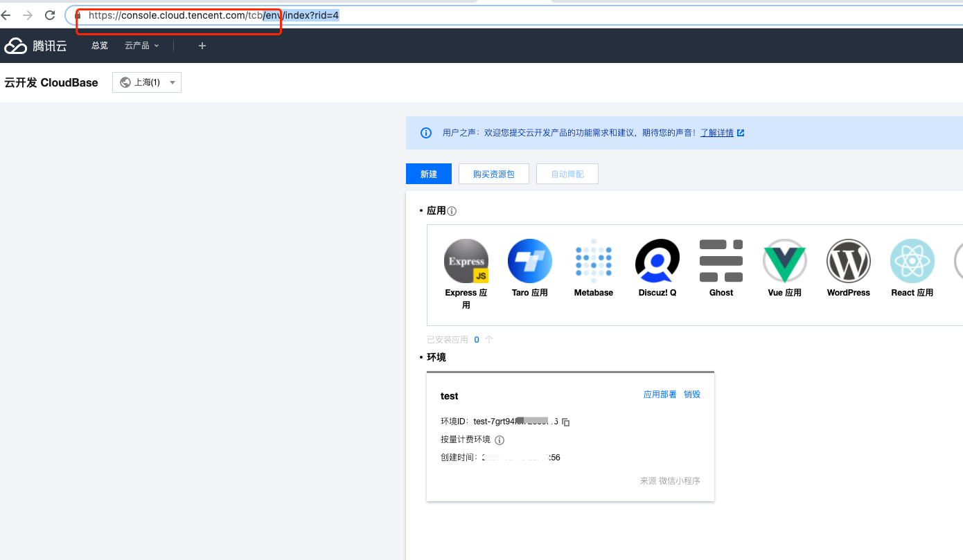Image resolution: width=963 pixels, height=560 pixels.
Task: Click the Metabase label text
Action: click(594, 293)
